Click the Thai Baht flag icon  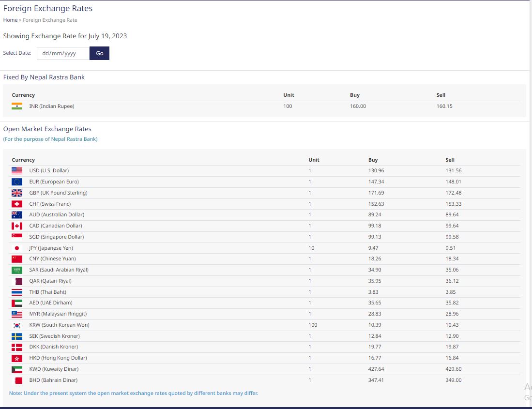[x=16, y=292]
